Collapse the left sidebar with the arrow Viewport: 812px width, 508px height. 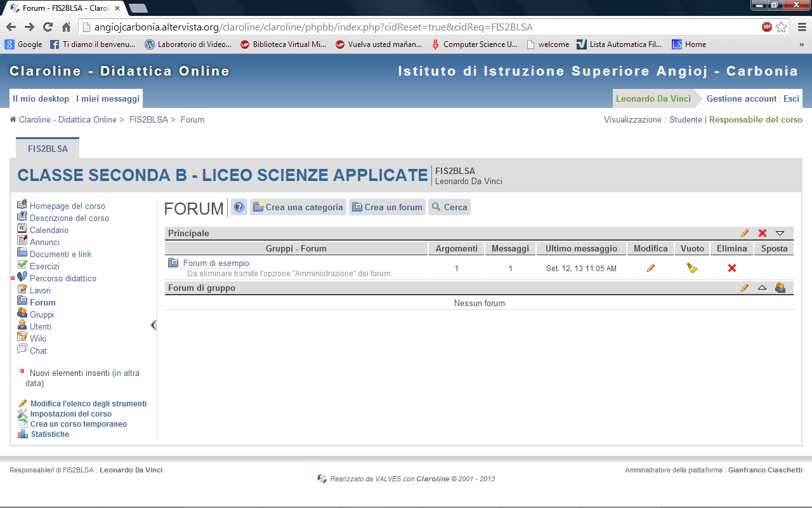[x=153, y=325]
